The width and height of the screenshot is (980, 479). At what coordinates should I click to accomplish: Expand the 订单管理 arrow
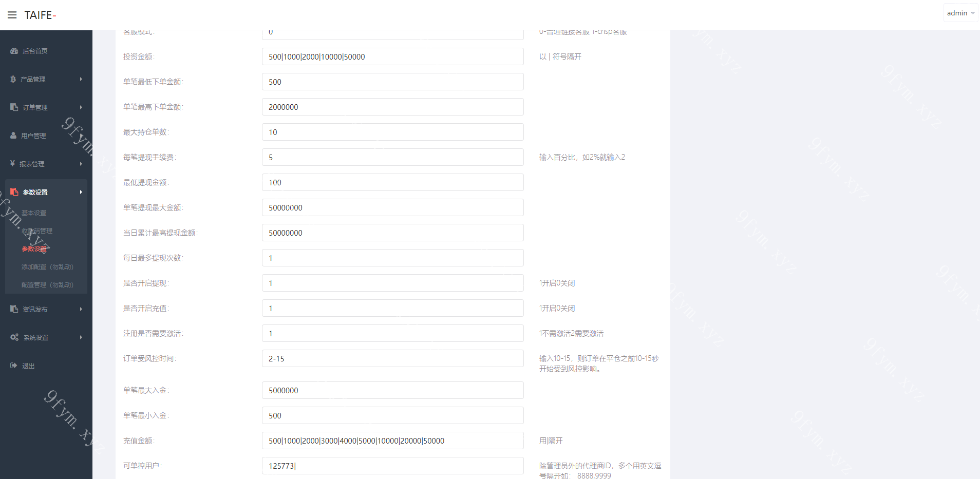pos(81,107)
